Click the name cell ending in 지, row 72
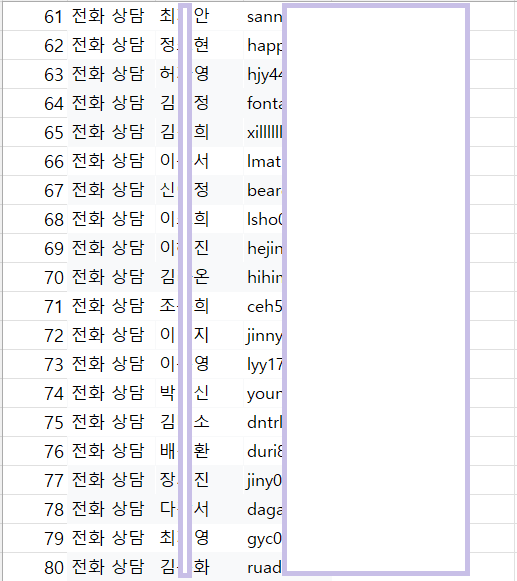Image resolution: width=517 pixels, height=581 pixels. 199,335
